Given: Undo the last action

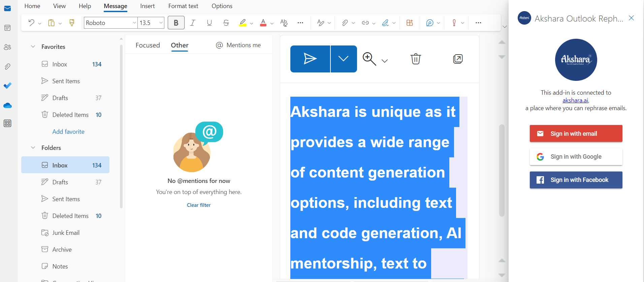Looking at the screenshot, I should [x=31, y=23].
